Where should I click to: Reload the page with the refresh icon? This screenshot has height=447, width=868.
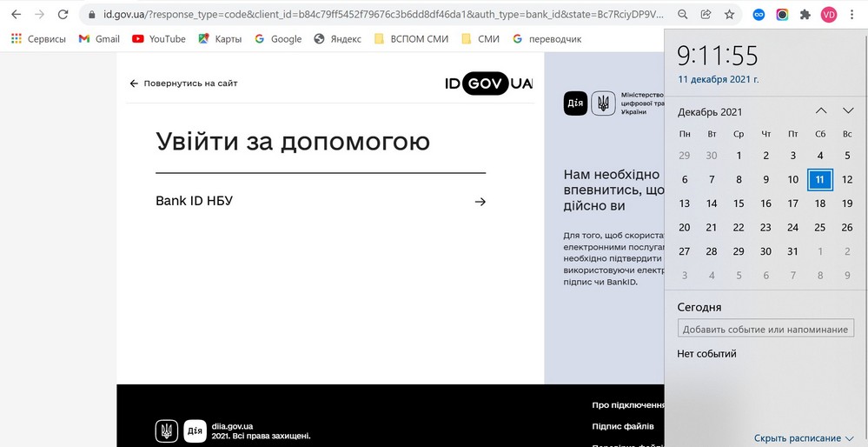(63, 15)
